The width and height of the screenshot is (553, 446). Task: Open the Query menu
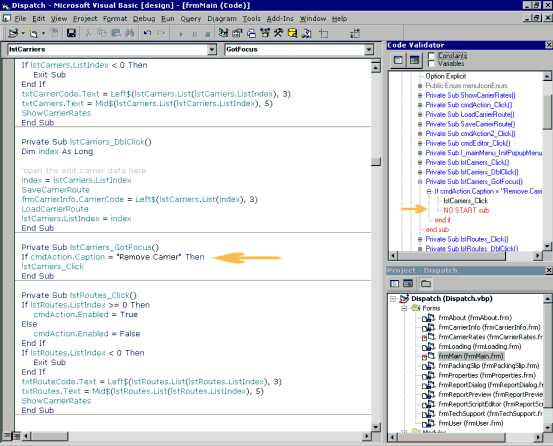coord(191,19)
